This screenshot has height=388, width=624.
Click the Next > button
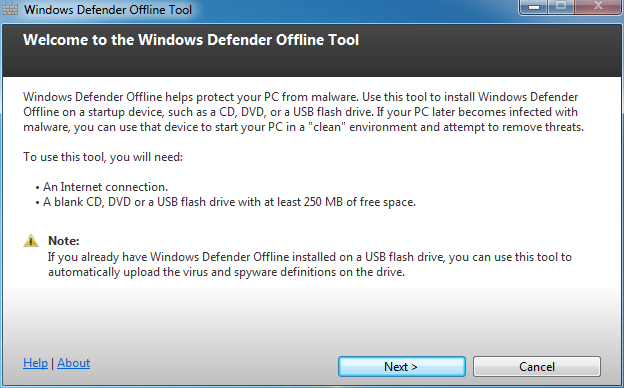(402, 366)
